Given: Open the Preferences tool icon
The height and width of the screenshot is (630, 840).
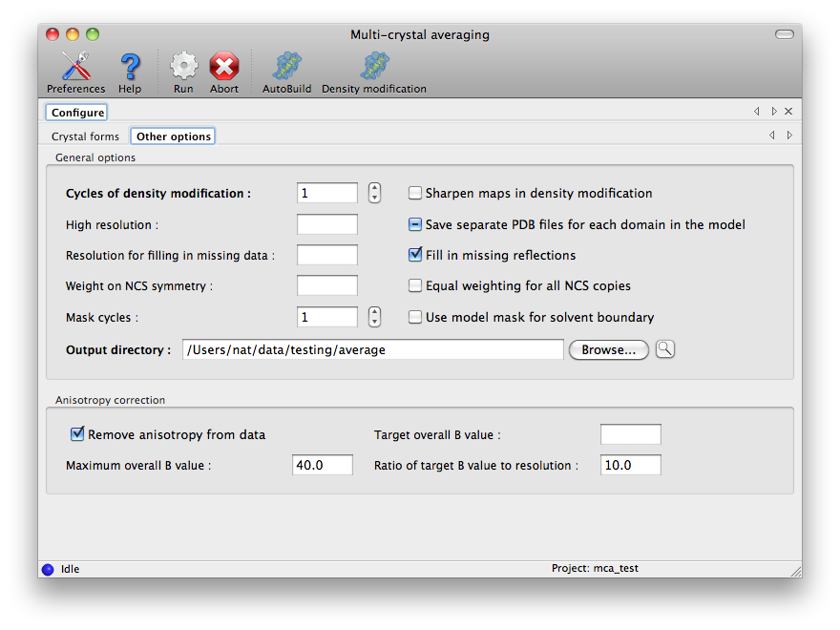Looking at the screenshot, I should click(x=75, y=67).
